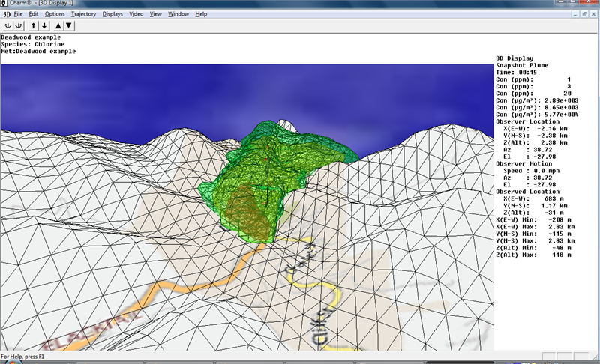Viewport: 600px width, 364px height.
Task: Open the View menu
Action: click(156, 14)
